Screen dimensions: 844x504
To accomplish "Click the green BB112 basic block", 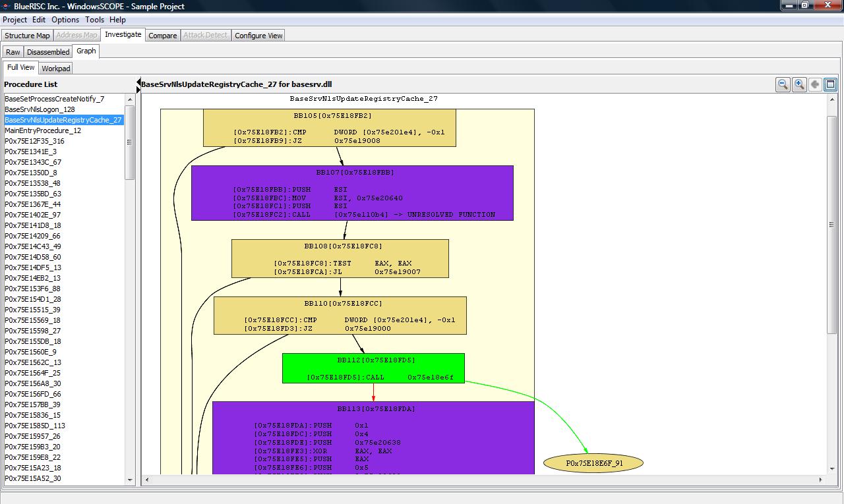I will click(x=373, y=368).
